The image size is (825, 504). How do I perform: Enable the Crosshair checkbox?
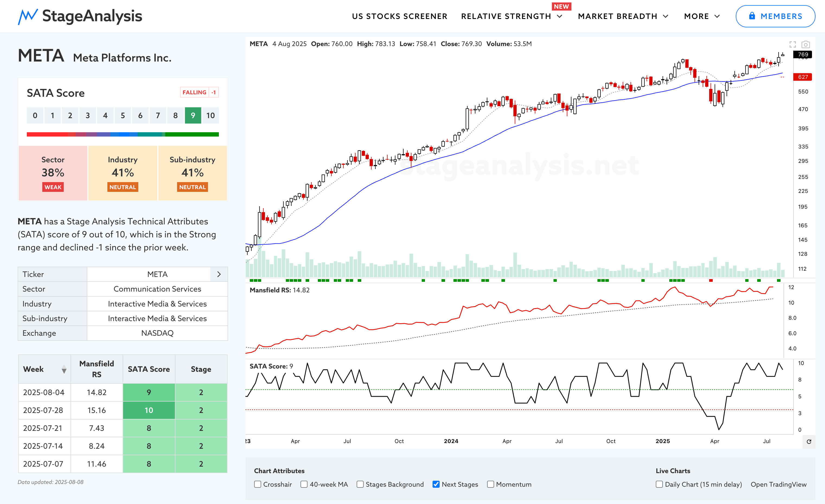pyautogui.click(x=257, y=484)
